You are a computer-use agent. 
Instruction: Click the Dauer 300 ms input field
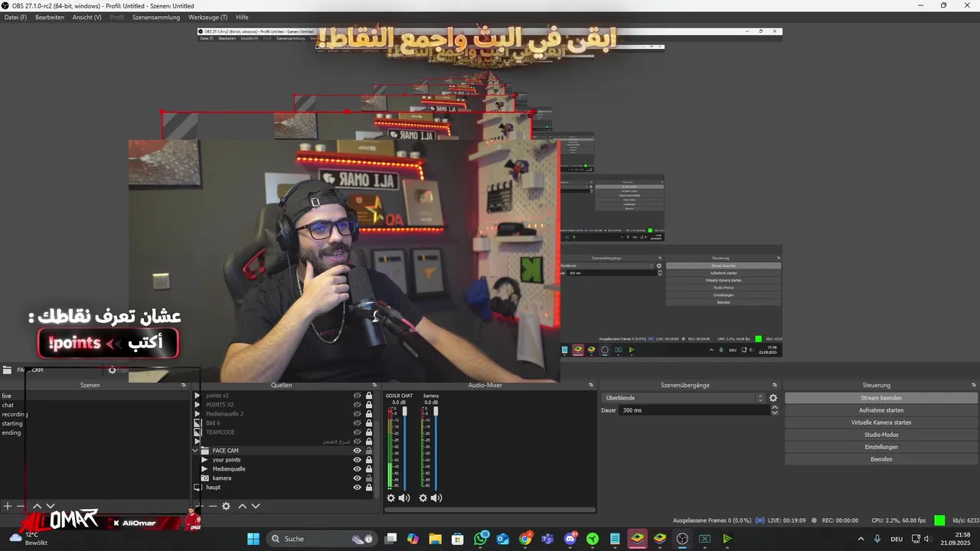[693, 410]
